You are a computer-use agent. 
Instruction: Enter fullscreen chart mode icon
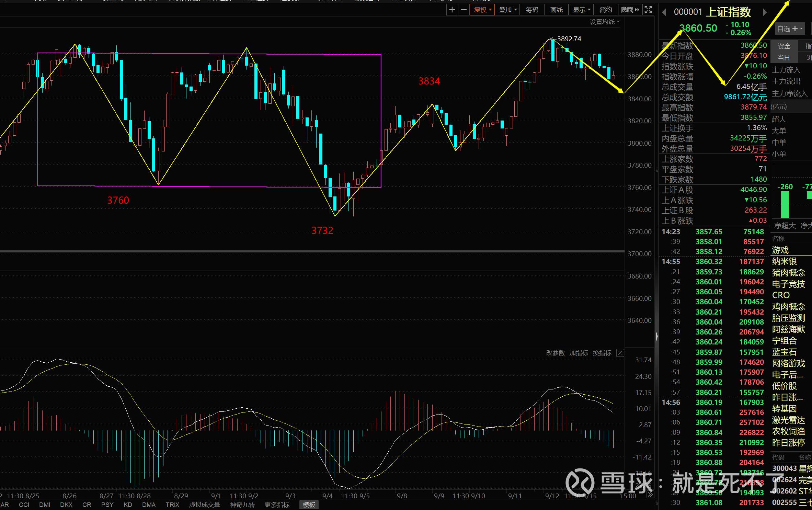pyautogui.click(x=648, y=10)
